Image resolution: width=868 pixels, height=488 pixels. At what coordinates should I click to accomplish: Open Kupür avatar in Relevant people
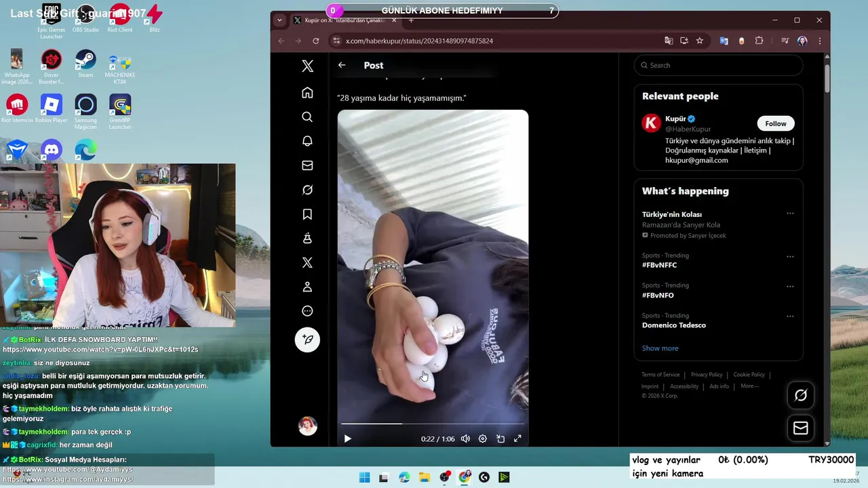pos(651,123)
